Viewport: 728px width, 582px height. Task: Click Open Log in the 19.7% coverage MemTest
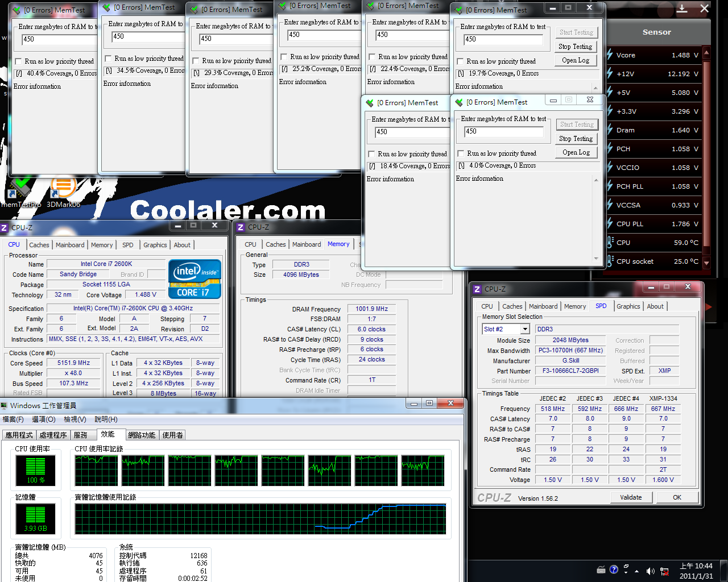(x=575, y=60)
